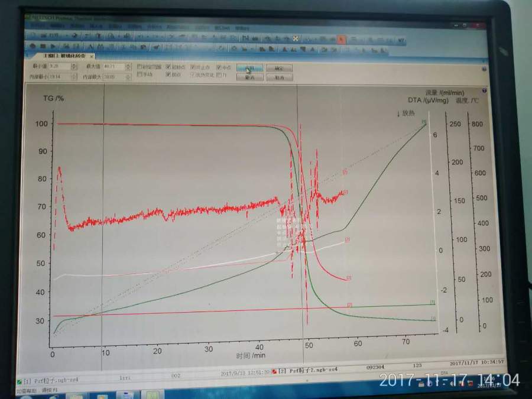Select the 窗口1 document tab
The image size is (532, 399).
(64, 56)
